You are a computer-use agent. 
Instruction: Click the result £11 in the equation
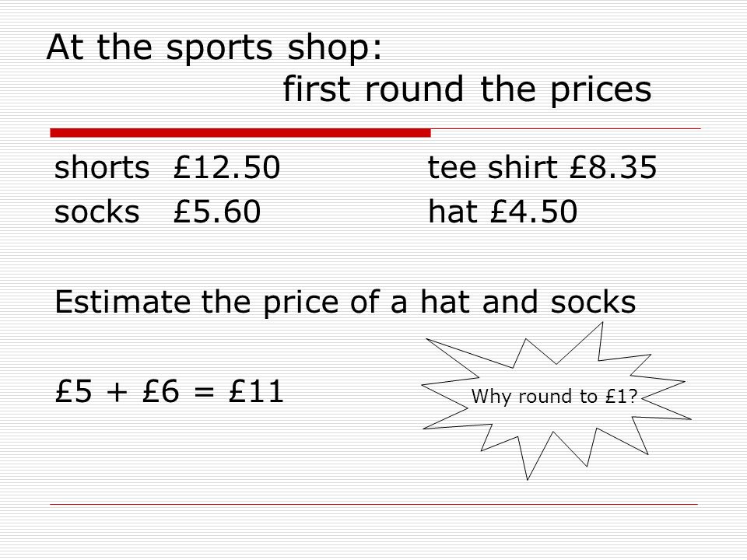tap(256, 391)
